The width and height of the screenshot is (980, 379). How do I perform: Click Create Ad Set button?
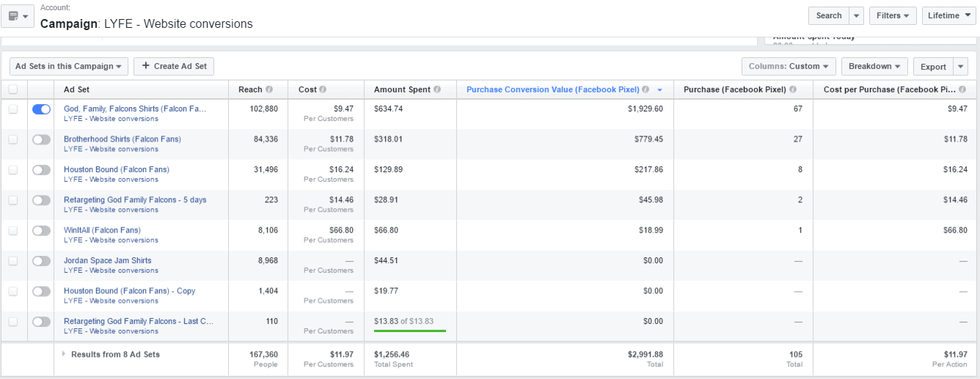[x=175, y=66]
